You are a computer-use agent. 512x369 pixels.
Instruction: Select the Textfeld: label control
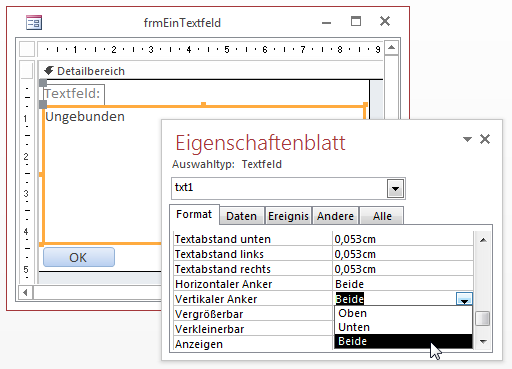(x=74, y=94)
